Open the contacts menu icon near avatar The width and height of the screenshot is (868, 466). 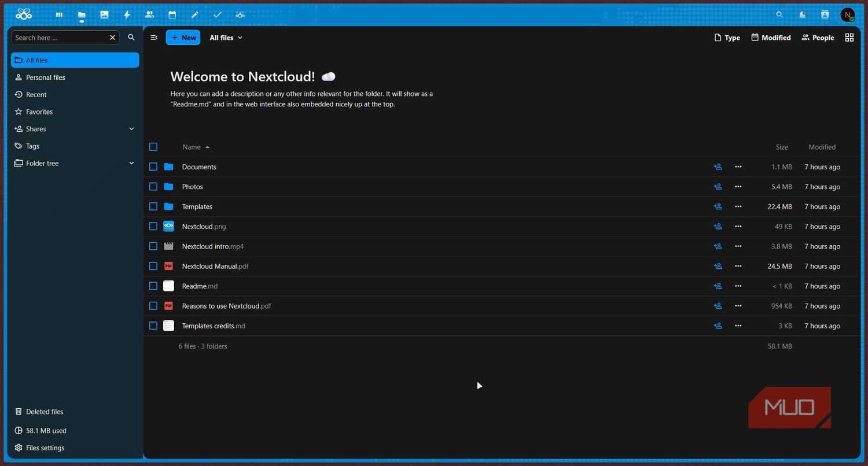click(825, 15)
